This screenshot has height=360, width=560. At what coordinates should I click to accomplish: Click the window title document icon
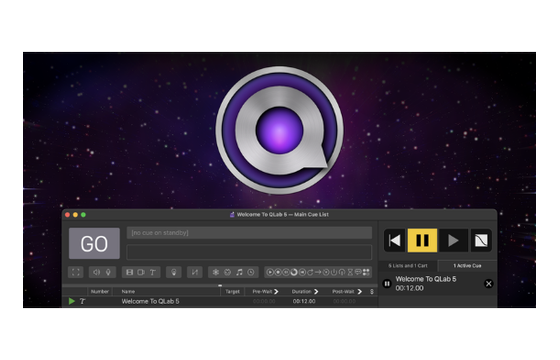click(232, 215)
